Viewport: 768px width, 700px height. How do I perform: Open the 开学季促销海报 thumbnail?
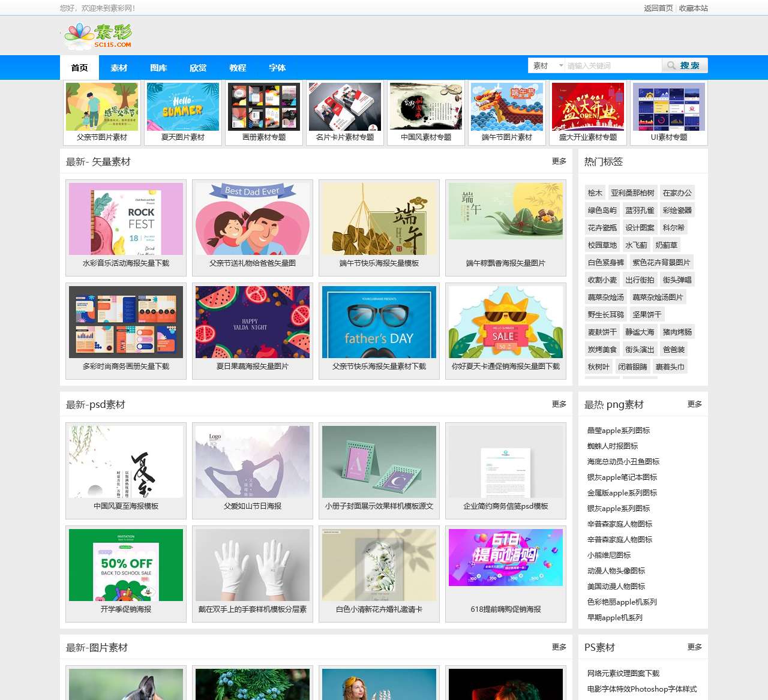(x=126, y=565)
